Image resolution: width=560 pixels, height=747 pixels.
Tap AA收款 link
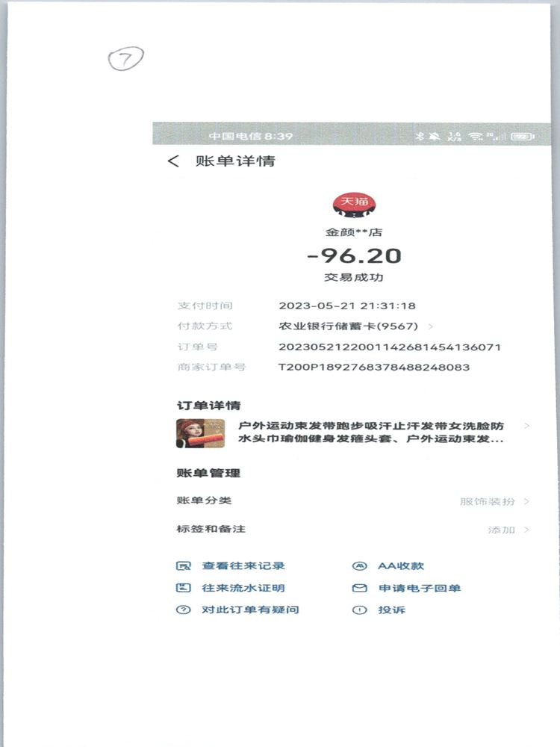pyautogui.click(x=401, y=566)
